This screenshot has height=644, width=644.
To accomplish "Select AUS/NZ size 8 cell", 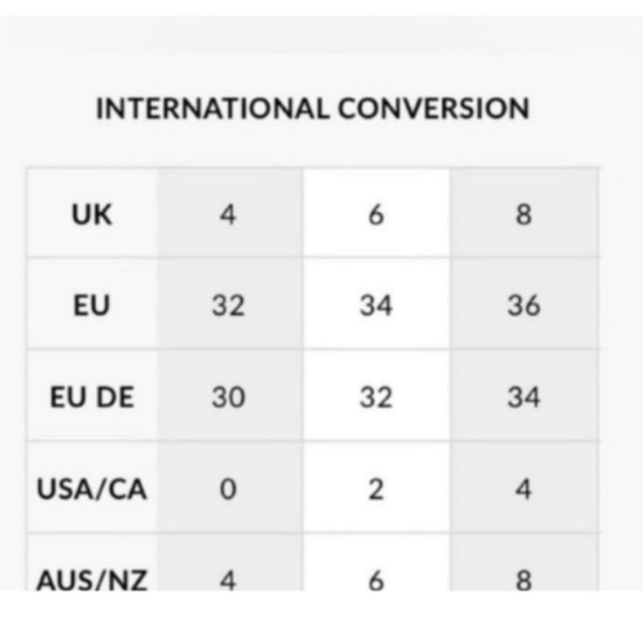I will coord(524,562).
